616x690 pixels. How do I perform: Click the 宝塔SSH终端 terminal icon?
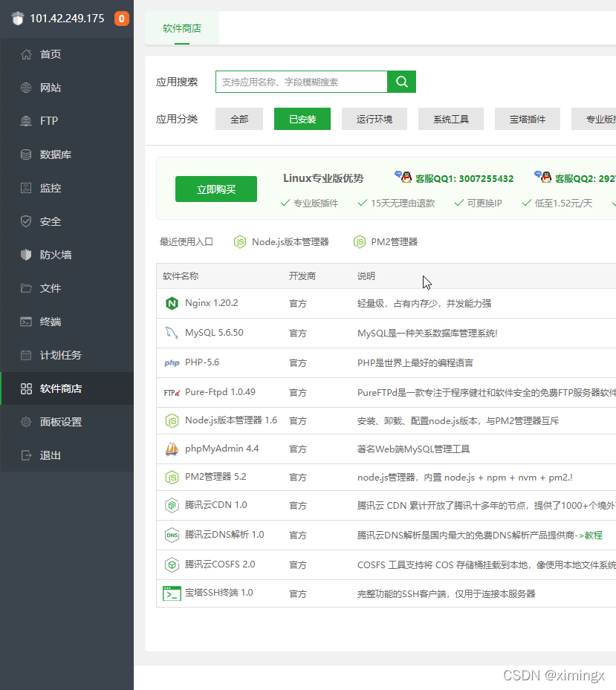(x=172, y=593)
